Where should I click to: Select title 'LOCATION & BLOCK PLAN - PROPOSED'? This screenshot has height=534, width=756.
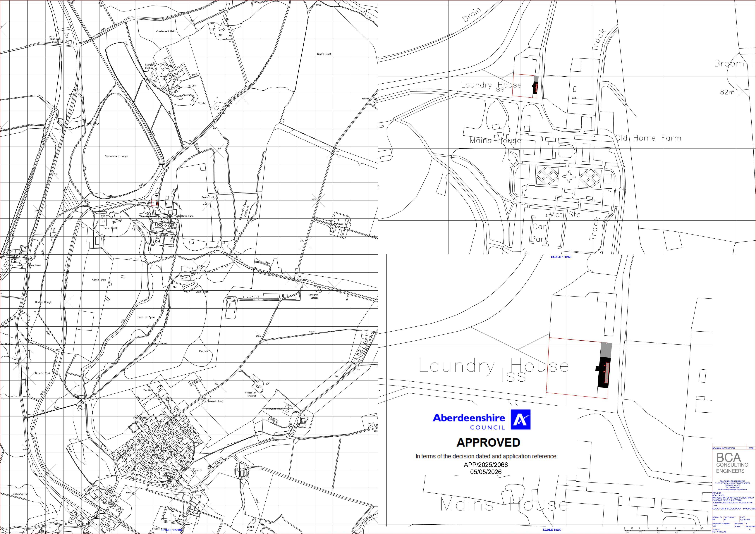(x=734, y=509)
